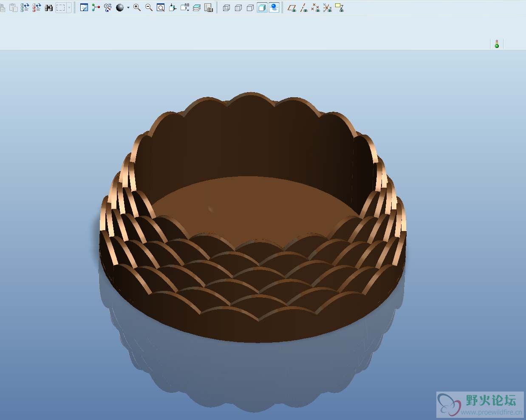
Task: Refit the model to screen
Action: [x=161, y=8]
